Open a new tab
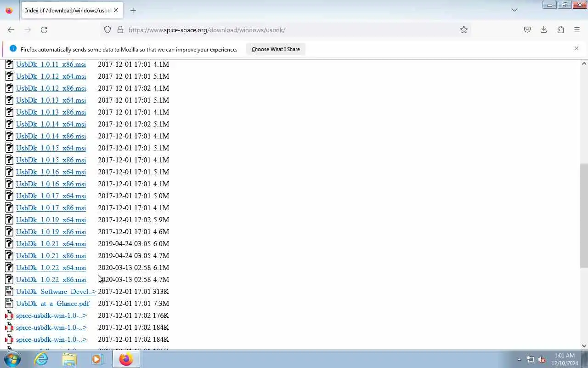 (x=133, y=10)
